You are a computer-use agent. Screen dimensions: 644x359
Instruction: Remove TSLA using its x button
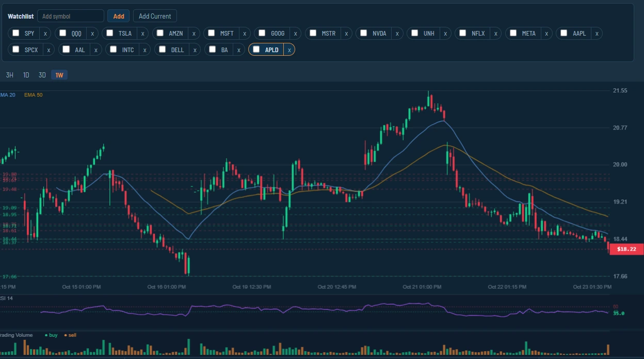tap(143, 34)
